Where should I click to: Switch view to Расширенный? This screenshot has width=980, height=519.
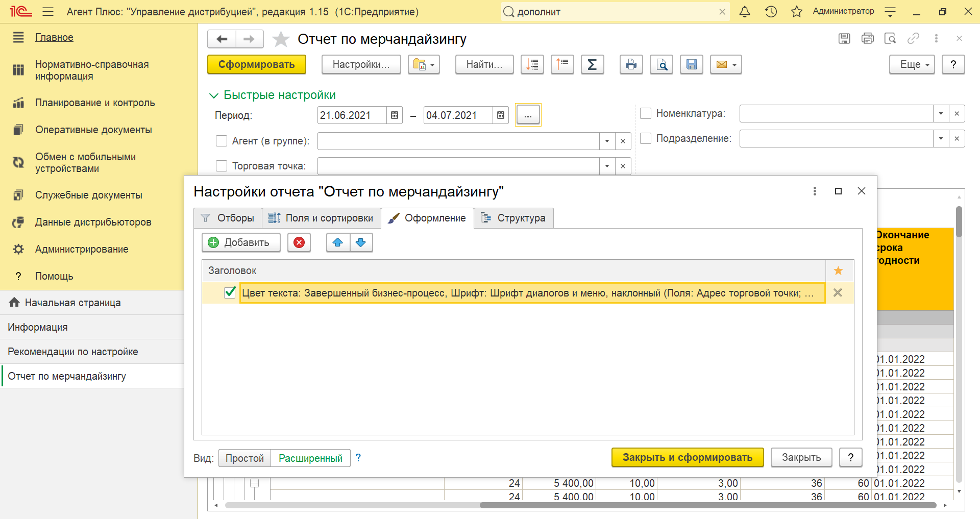(x=310, y=458)
